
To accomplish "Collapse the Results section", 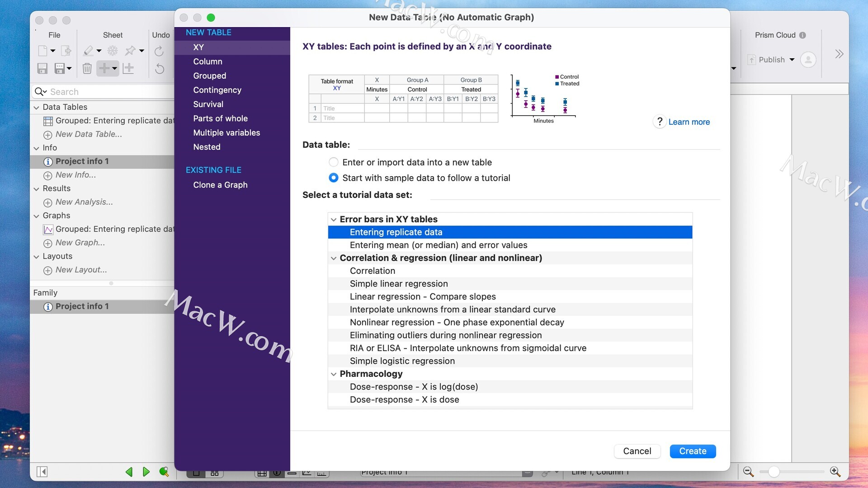I will click(x=36, y=189).
